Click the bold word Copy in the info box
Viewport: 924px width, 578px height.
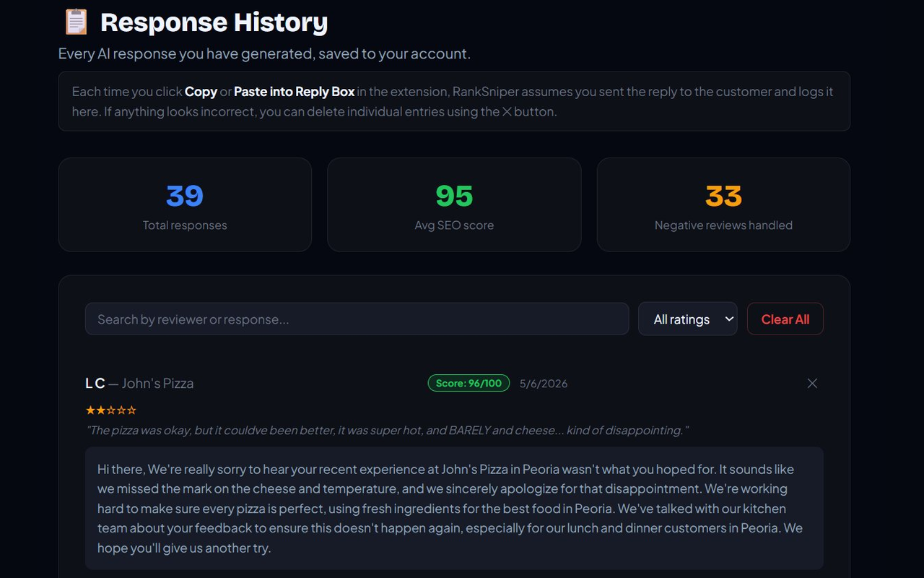(x=201, y=92)
